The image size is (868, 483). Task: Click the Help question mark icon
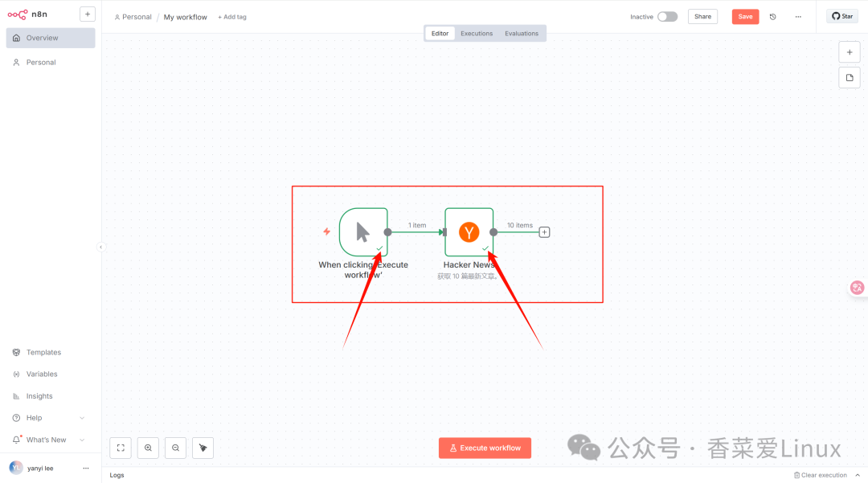[x=16, y=418]
